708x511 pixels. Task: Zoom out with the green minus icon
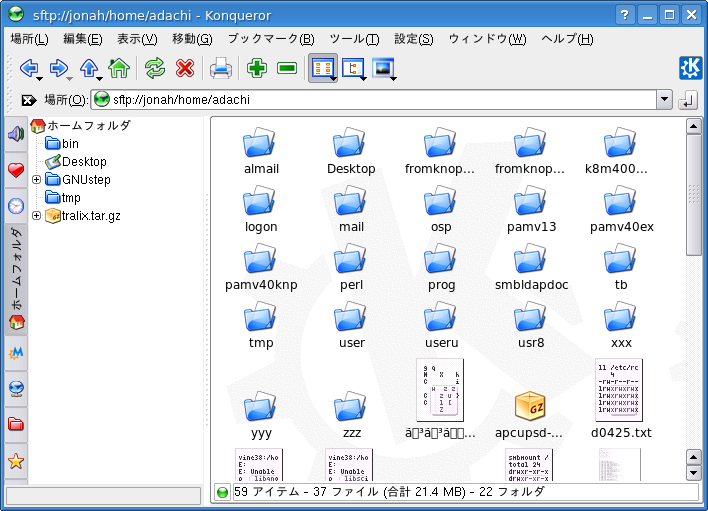287,68
